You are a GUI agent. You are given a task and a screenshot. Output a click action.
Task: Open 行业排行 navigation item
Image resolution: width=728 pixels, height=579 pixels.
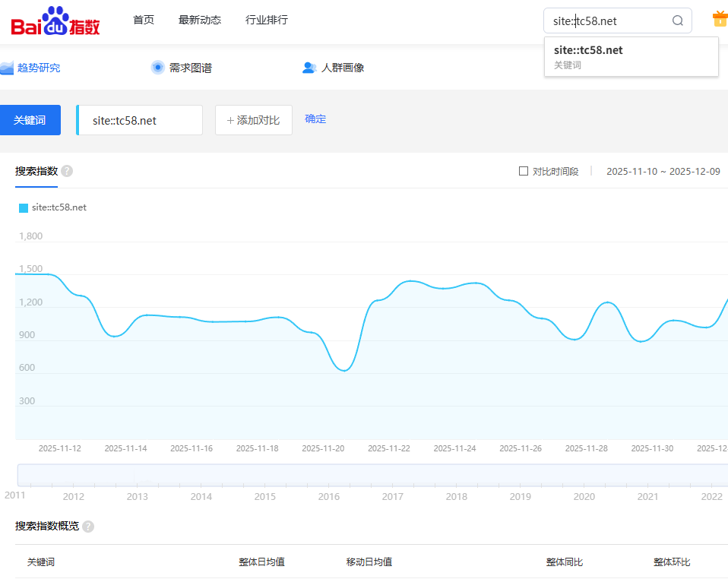[267, 20]
